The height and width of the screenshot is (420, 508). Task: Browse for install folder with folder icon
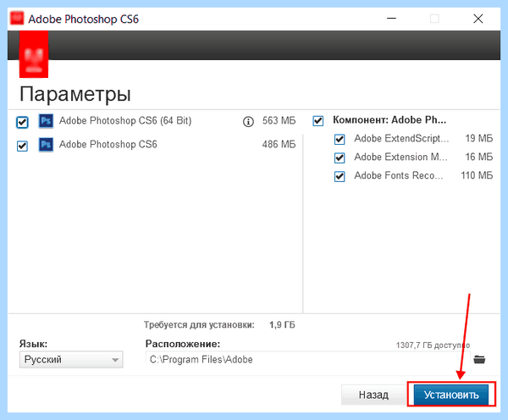(x=479, y=359)
